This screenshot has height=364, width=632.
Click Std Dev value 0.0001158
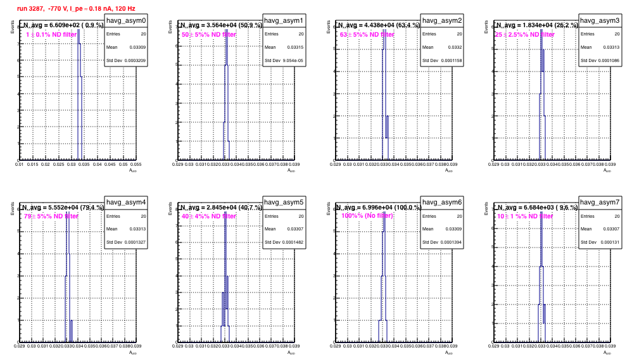click(451, 61)
